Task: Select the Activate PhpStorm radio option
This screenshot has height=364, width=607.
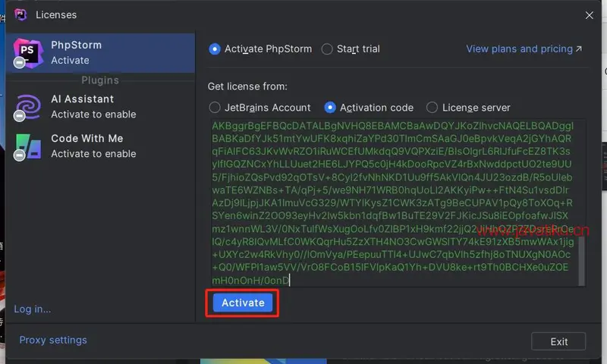Action: [x=215, y=49]
